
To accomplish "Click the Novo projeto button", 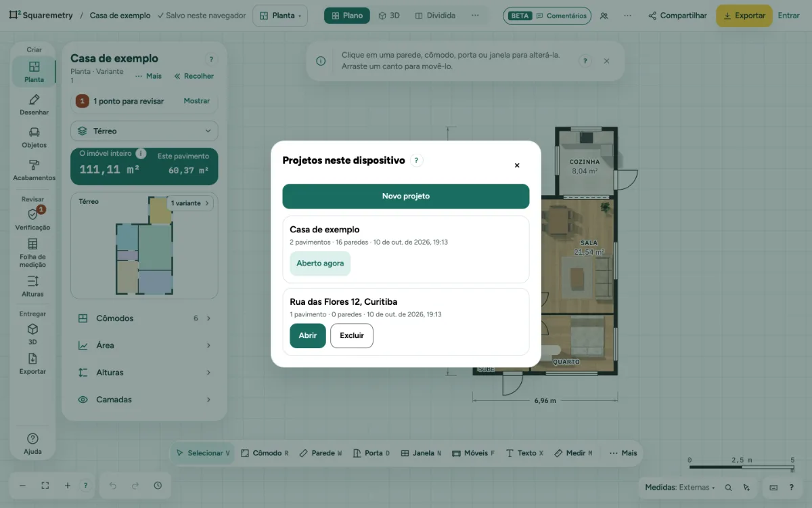I will click(406, 196).
